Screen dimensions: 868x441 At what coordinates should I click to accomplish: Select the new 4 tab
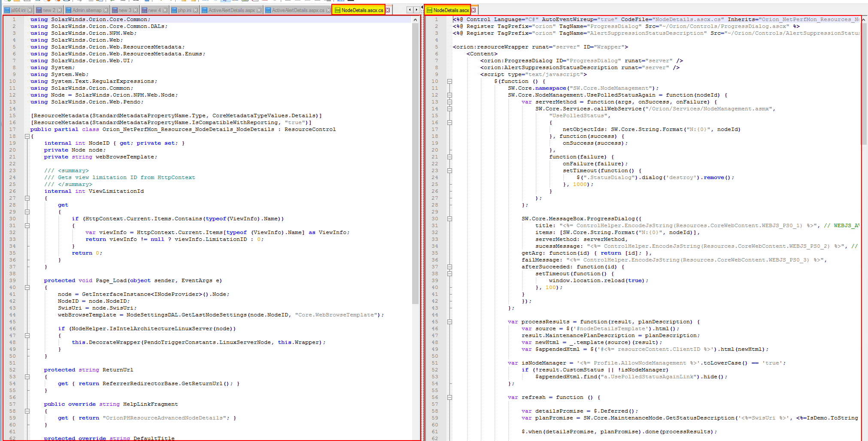pos(154,10)
